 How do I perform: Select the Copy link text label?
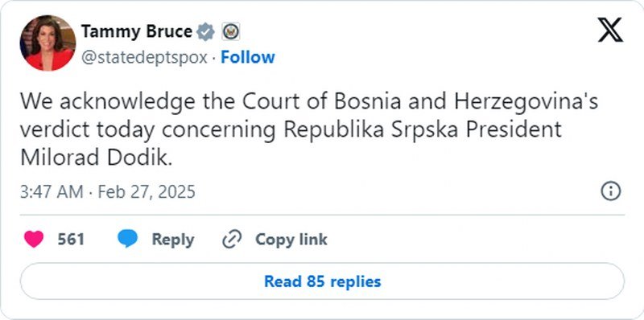click(x=291, y=240)
